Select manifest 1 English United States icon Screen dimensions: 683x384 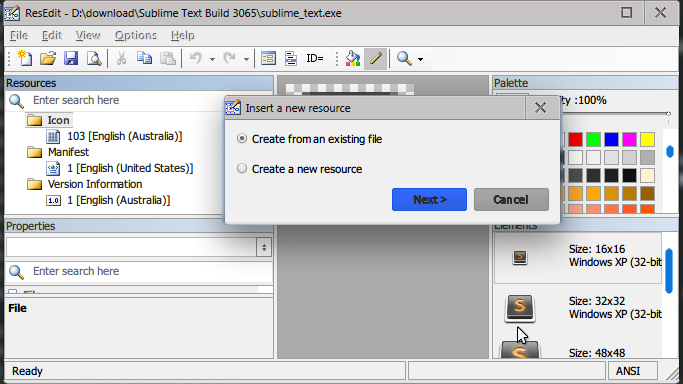click(53, 168)
